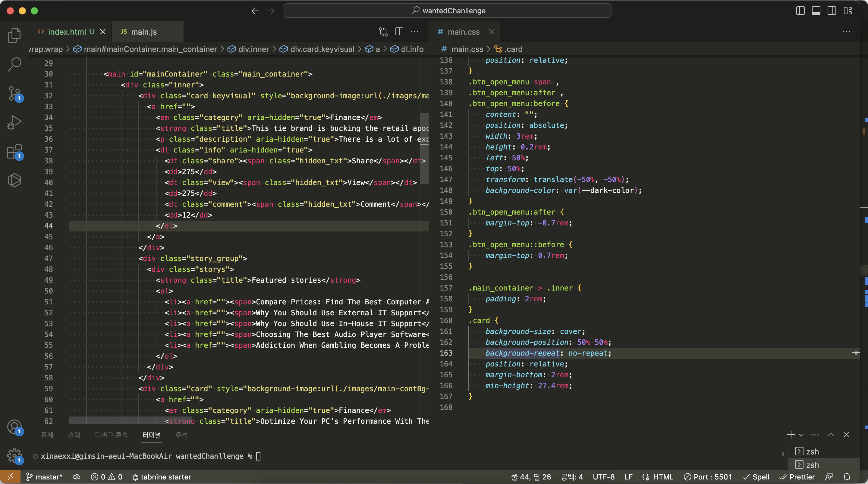Toggle the primary side bar layout button
Image resolution: width=868 pixels, height=484 pixels.
(x=800, y=11)
